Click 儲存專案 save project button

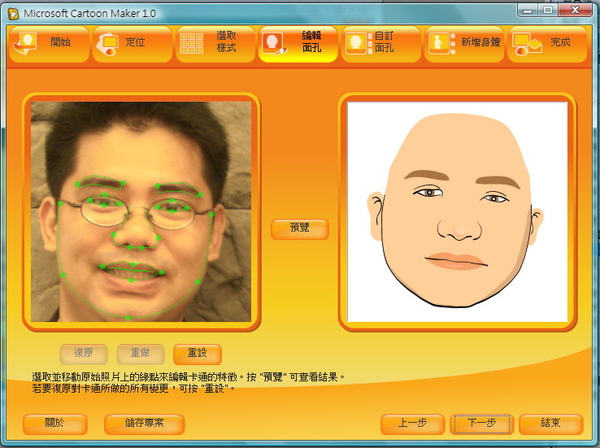click(144, 424)
